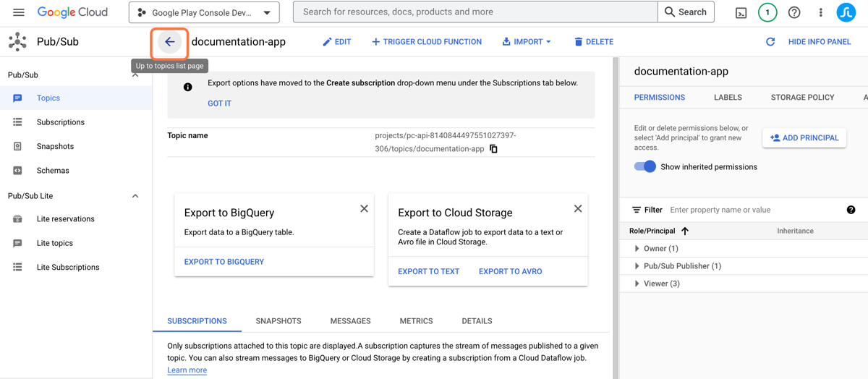Open the Import dropdown
Screen dimensions: 868x379
pos(527,42)
